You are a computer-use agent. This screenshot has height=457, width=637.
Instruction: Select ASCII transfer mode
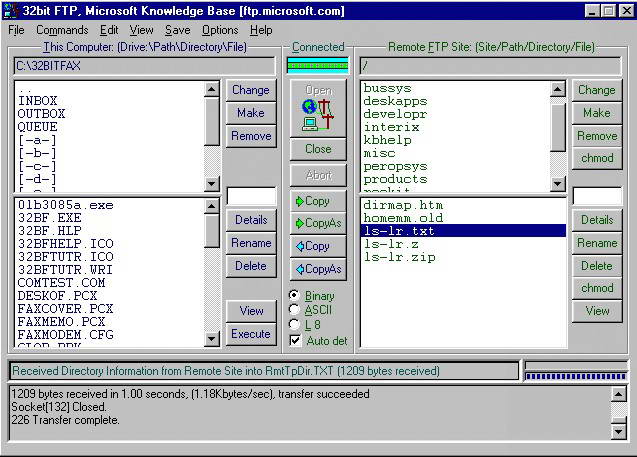click(310, 310)
